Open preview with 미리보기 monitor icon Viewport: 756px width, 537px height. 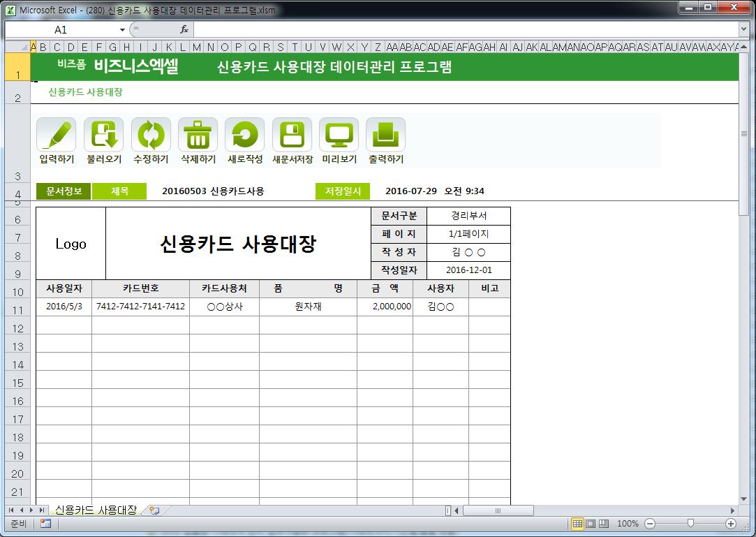[x=339, y=135]
